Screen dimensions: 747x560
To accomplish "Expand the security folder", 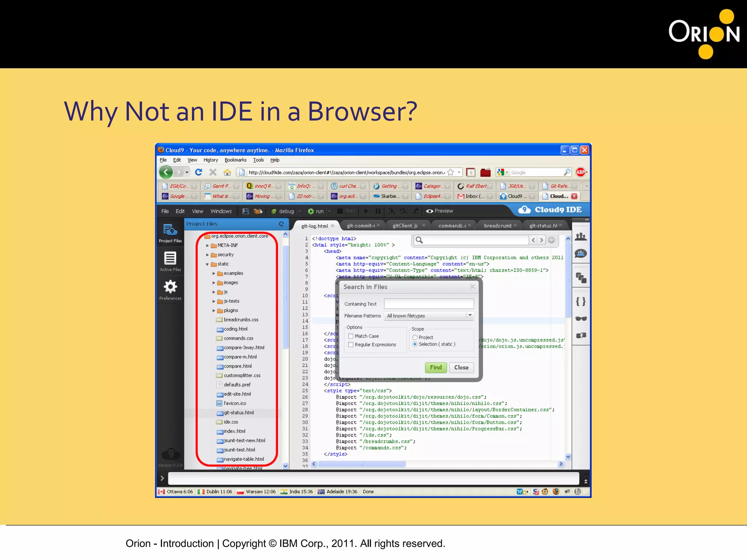I will [207, 255].
